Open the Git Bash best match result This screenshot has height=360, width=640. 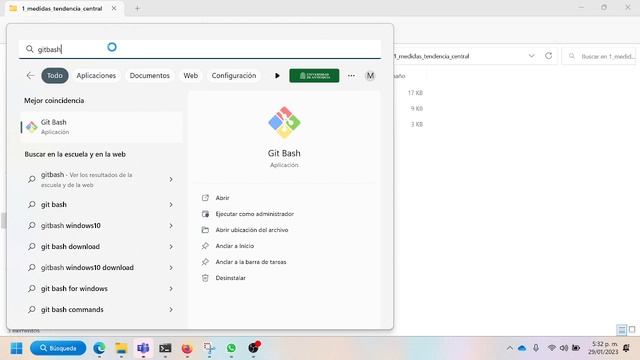[101, 127]
